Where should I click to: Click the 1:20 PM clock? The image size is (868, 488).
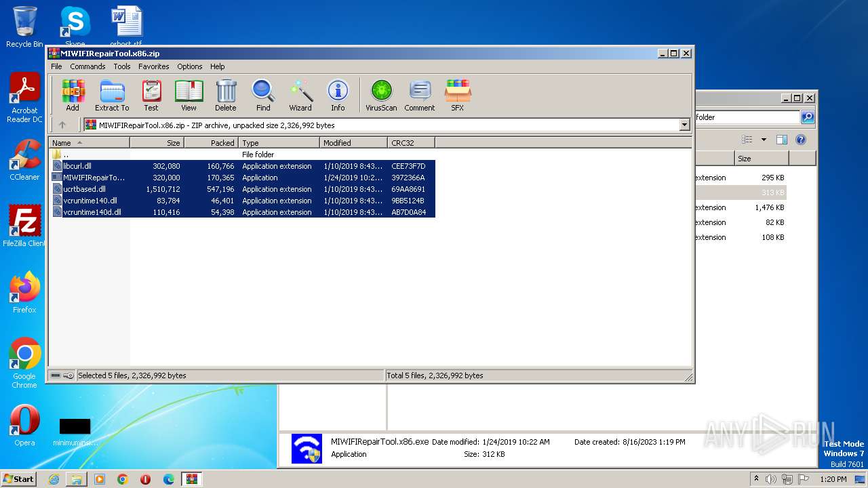pos(833,479)
